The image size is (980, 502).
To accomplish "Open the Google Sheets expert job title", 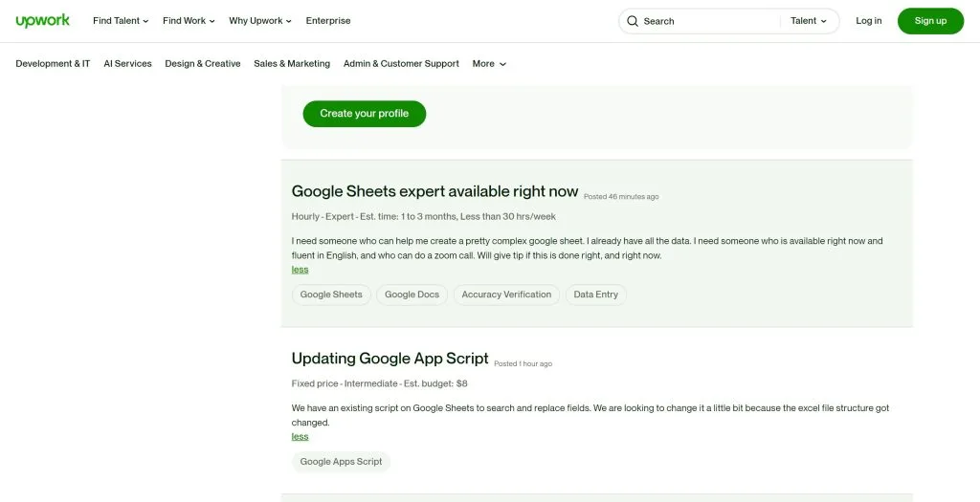I will point(435,191).
